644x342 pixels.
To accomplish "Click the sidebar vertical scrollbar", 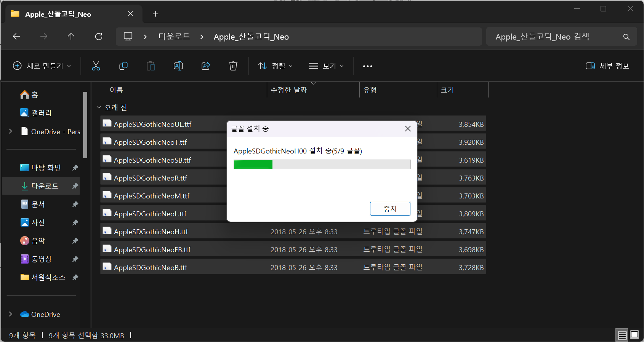I will 85,125.
